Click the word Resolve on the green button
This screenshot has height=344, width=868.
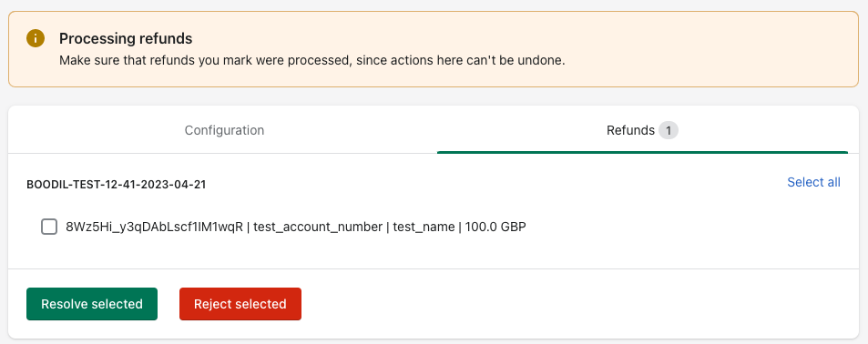(63, 304)
